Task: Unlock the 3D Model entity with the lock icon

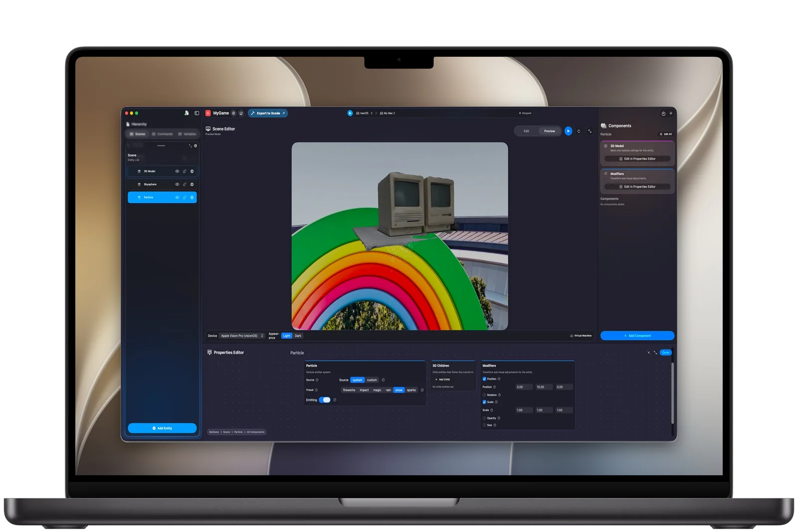Action: point(185,171)
